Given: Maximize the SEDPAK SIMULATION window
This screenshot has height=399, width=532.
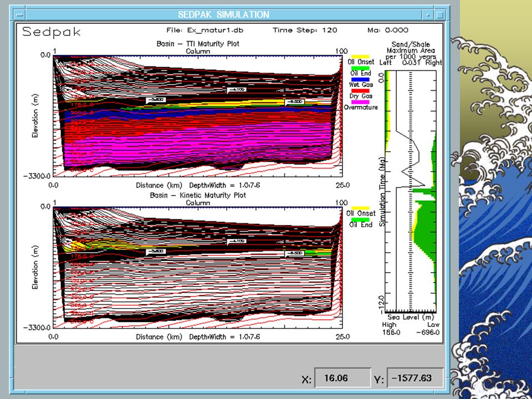Looking at the screenshot, I should pyautogui.click(x=440, y=15).
